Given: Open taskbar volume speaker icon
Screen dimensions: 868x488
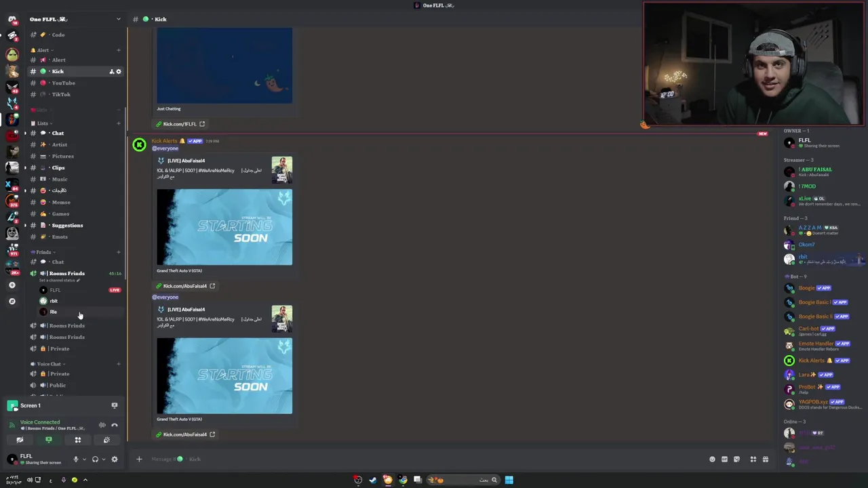Looking at the screenshot, I should pyautogui.click(x=29, y=480).
